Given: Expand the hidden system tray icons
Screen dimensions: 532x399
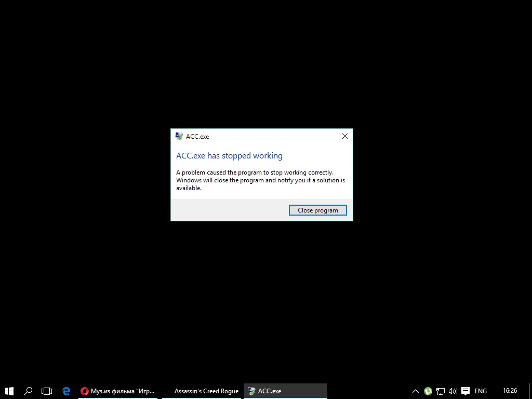Looking at the screenshot, I should pos(415,391).
